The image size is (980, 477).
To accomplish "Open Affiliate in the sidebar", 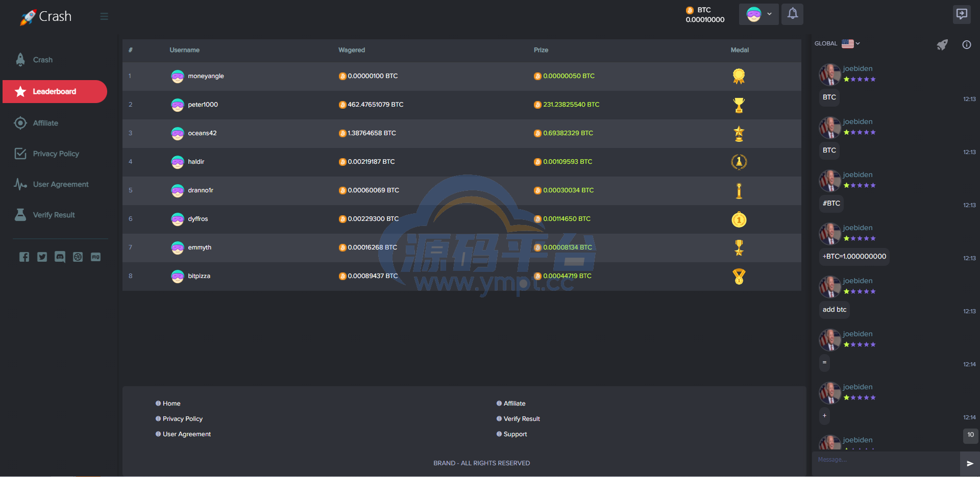I will (x=45, y=123).
